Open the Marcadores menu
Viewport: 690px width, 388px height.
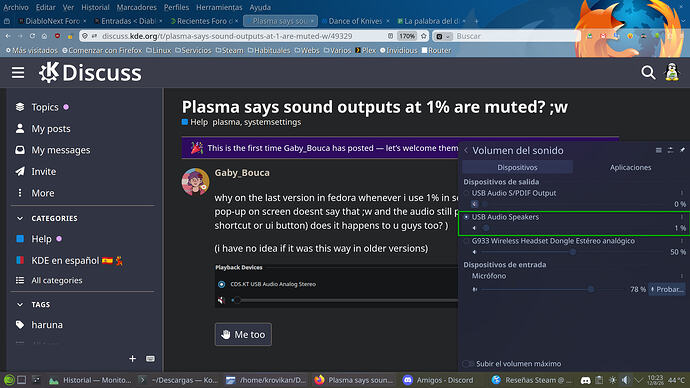136,7
